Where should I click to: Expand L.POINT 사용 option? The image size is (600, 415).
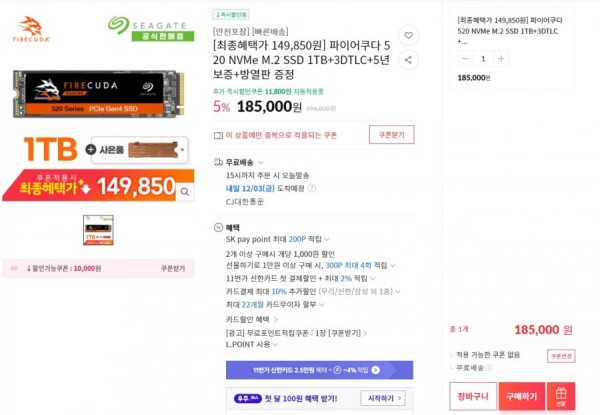click(x=275, y=345)
